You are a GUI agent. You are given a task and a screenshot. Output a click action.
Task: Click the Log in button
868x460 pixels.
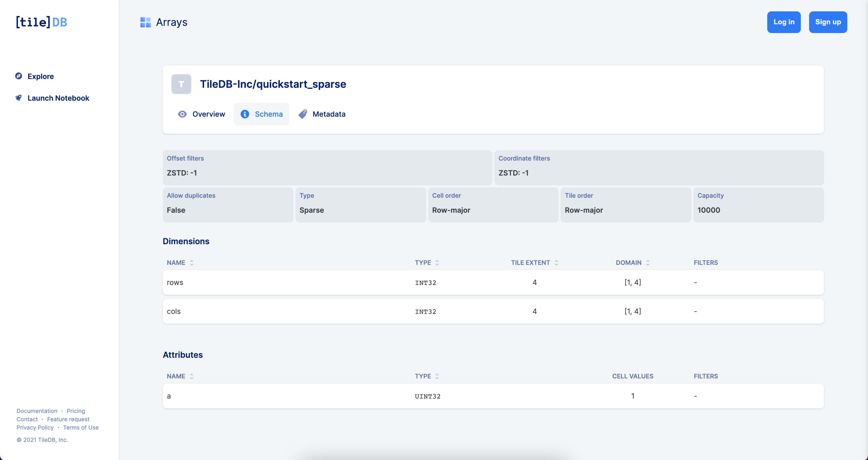pyautogui.click(x=784, y=22)
